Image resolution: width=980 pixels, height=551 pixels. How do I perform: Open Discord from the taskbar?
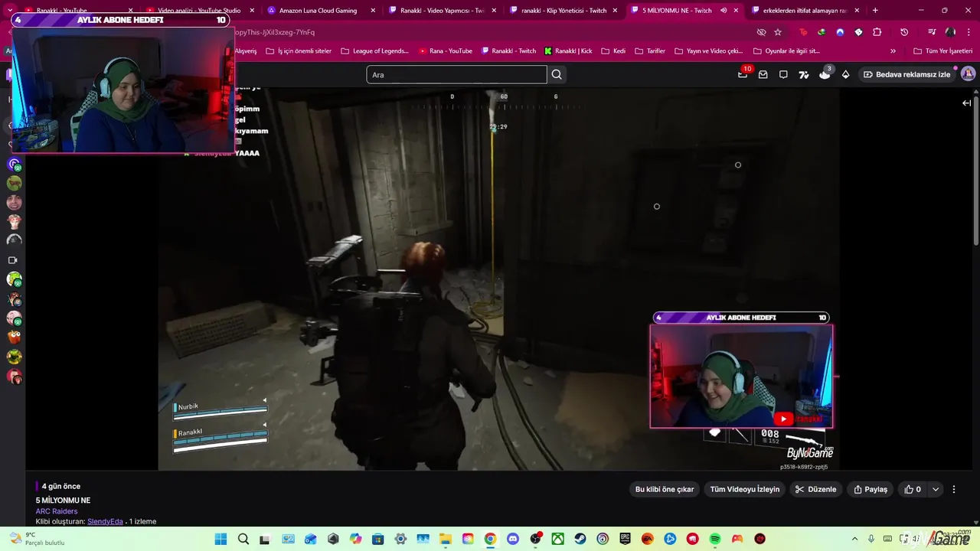[513, 539]
